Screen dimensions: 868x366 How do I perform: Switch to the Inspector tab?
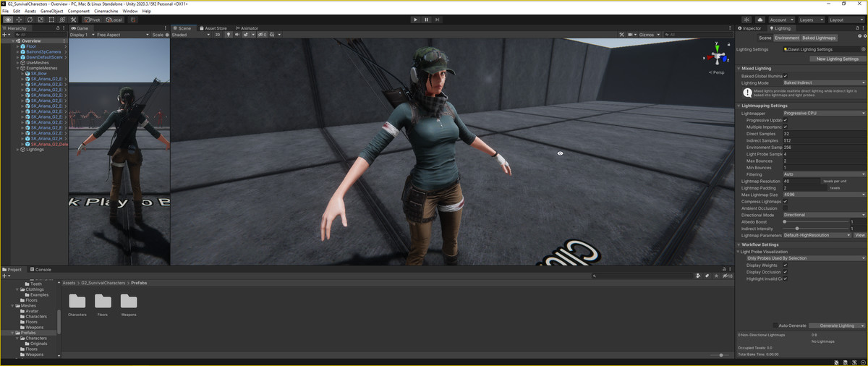coord(750,28)
